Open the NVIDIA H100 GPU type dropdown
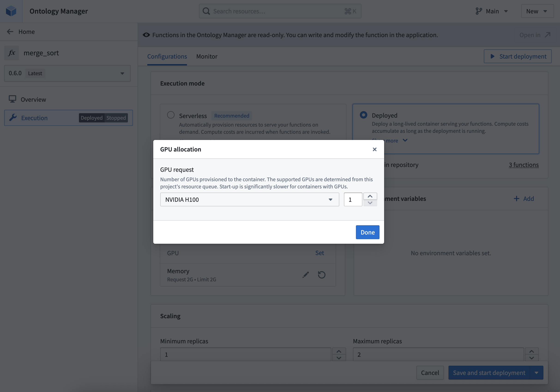Screen dimensions: 560x392 [x=250, y=199]
